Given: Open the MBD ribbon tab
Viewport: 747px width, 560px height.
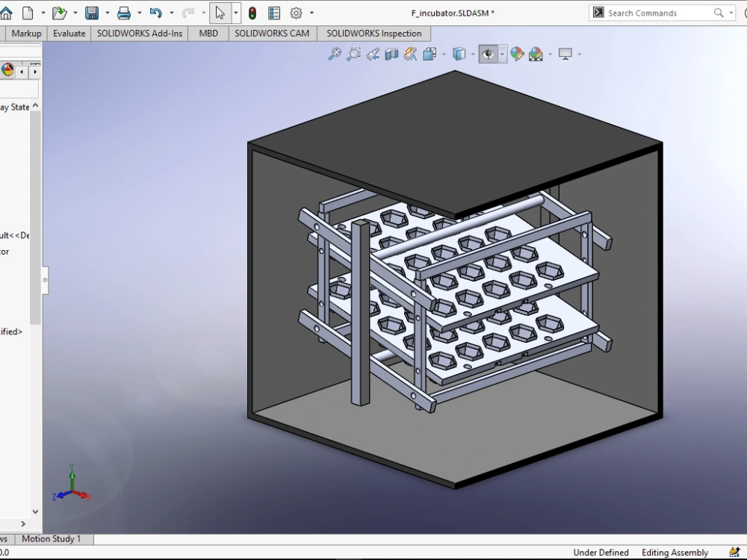Looking at the screenshot, I should coord(207,34).
